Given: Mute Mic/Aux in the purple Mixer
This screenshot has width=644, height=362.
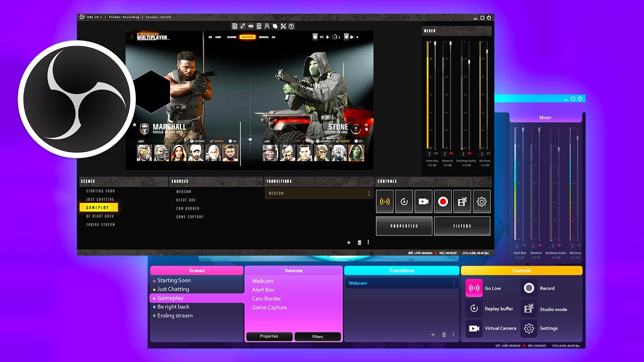Looking at the screenshot, I should coord(579,245).
